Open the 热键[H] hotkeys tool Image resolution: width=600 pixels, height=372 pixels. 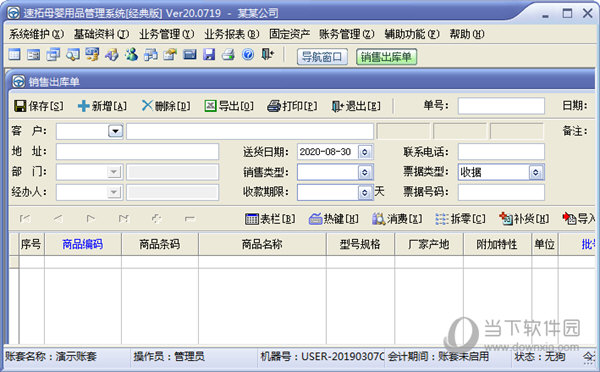(x=334, y=219)
